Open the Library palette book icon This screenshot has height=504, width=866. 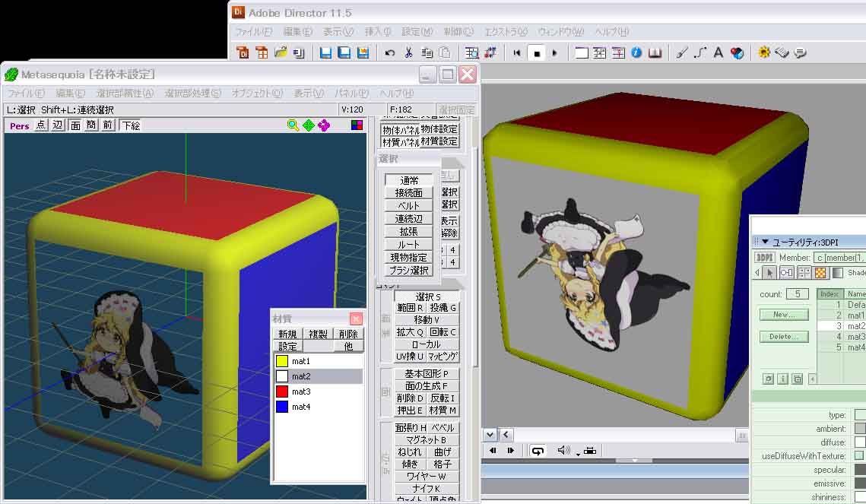(x=655, y=53)
